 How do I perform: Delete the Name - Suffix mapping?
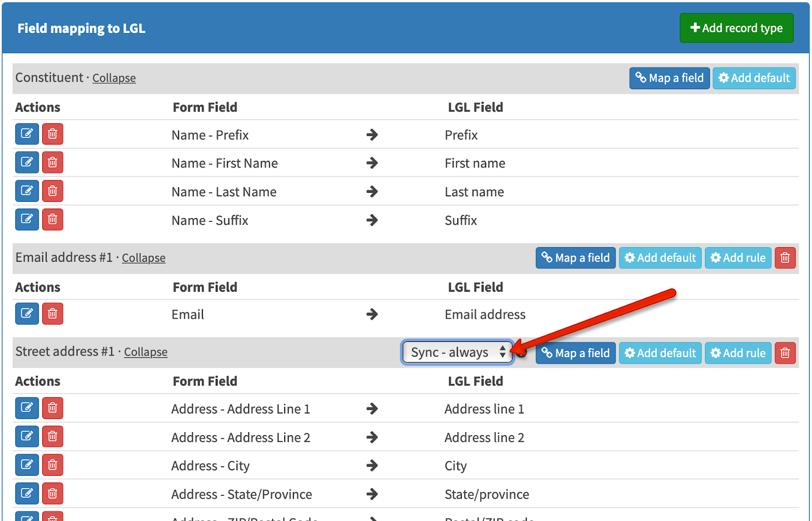[52, 220]
